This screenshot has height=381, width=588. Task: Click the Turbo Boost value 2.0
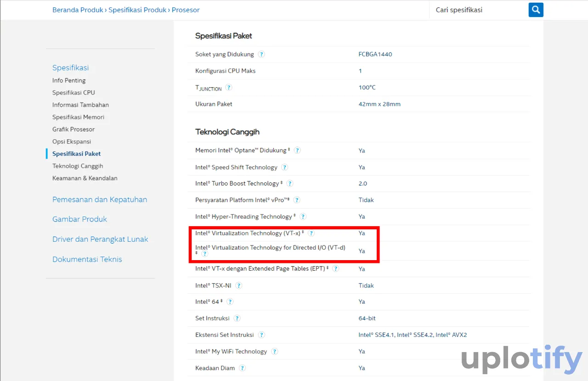[x=363, y=183]
